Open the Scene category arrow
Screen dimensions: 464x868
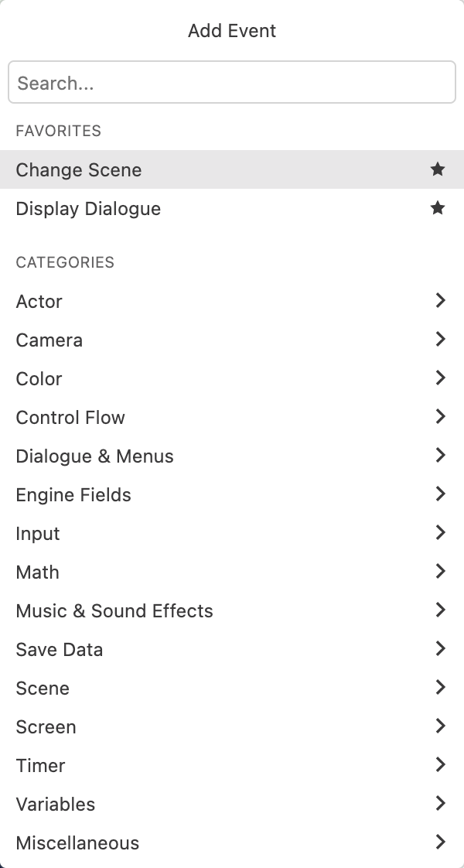pos(440,688)
